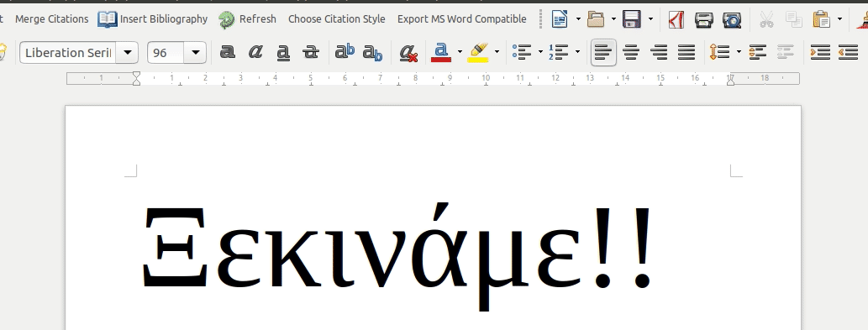Image resolution: width=868 pixels, height=330 pixels.
Task: Click the Open folder icon
Action: pos(596,19)
